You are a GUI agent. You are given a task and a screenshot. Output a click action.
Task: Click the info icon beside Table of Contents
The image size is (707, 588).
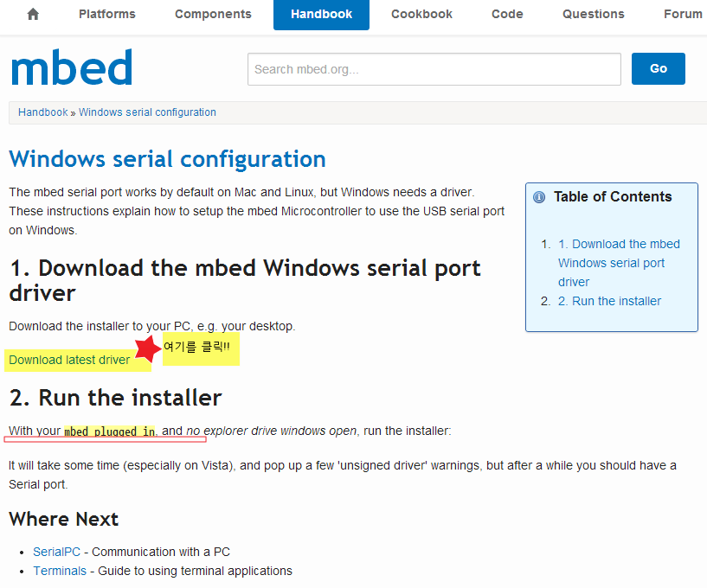(539, 197)
